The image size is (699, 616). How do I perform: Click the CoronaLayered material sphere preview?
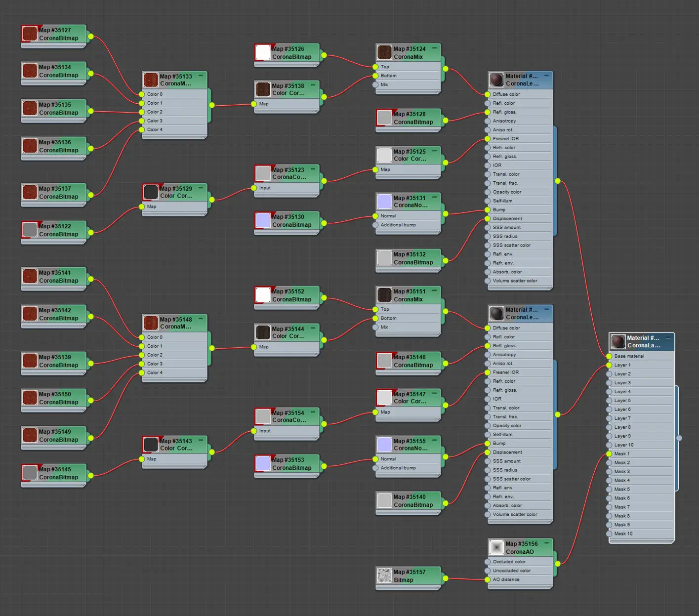tap(618, 342)
